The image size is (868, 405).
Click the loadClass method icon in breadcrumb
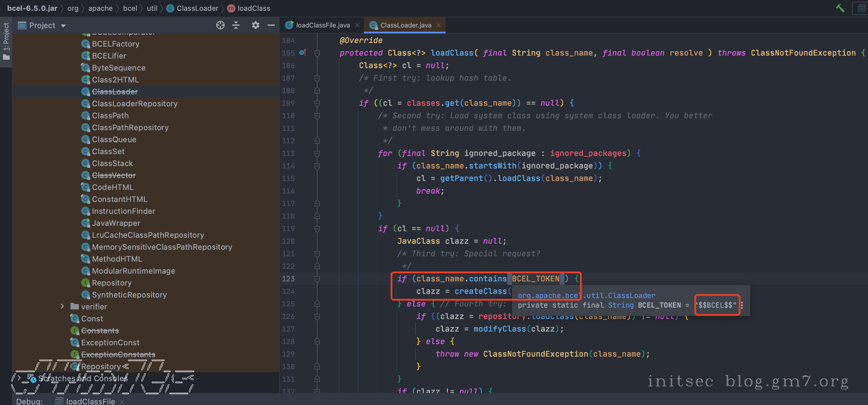(x=231, y=8)
